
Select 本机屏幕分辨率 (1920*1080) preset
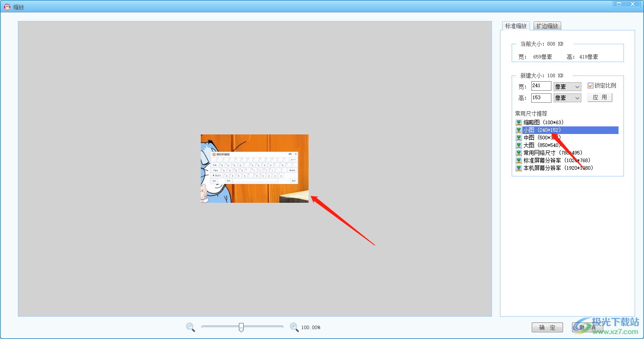[x=559, y=168]
